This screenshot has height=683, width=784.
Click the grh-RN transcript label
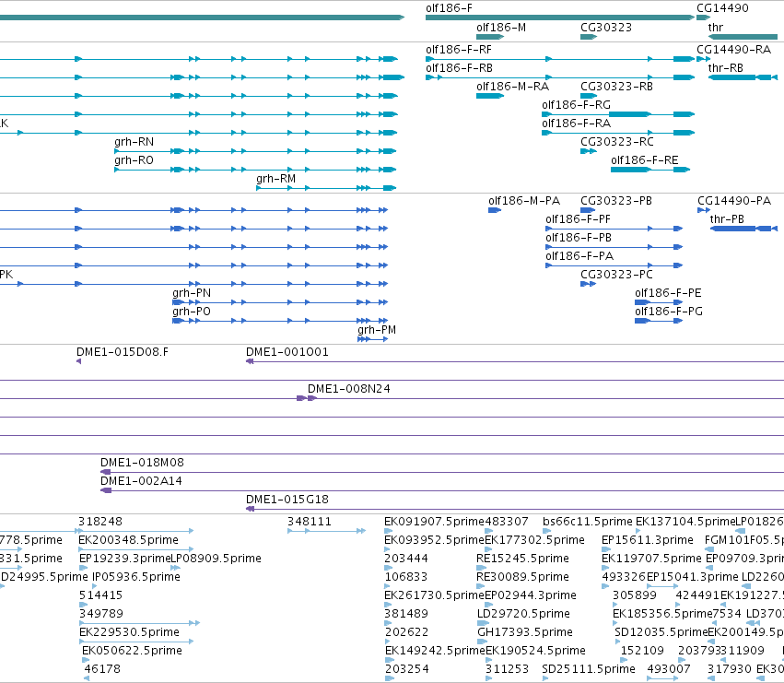[x=134, y=142]
